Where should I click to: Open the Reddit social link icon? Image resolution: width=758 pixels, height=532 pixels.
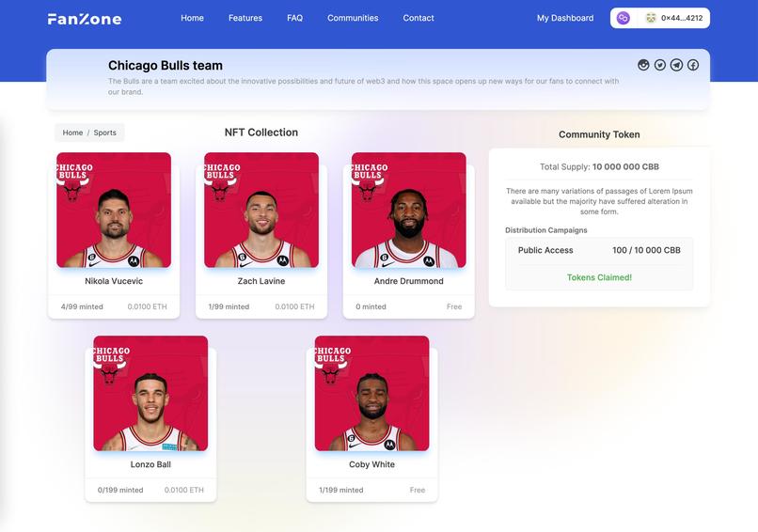click(643, 65)
